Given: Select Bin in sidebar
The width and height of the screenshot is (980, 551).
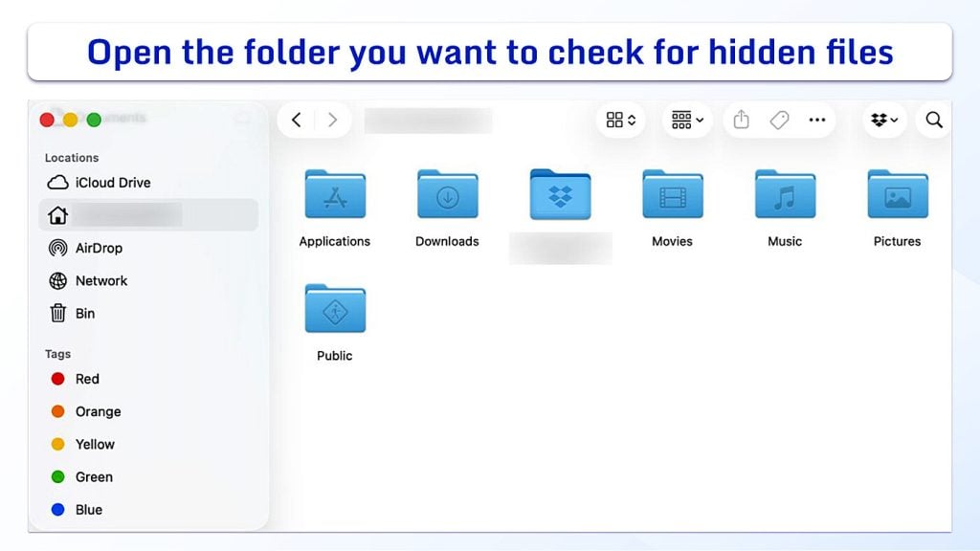Looking at the screenshot, I should tap(148, 313).
